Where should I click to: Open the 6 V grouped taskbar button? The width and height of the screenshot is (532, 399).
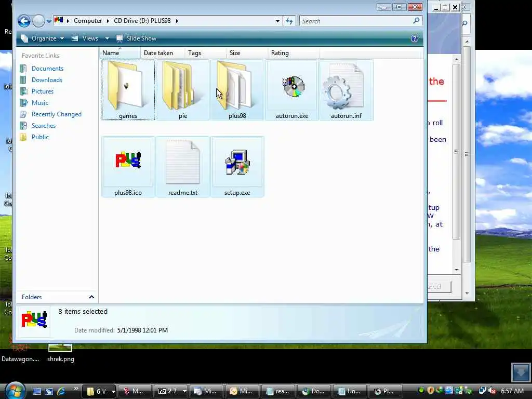[x=99, y=391]
